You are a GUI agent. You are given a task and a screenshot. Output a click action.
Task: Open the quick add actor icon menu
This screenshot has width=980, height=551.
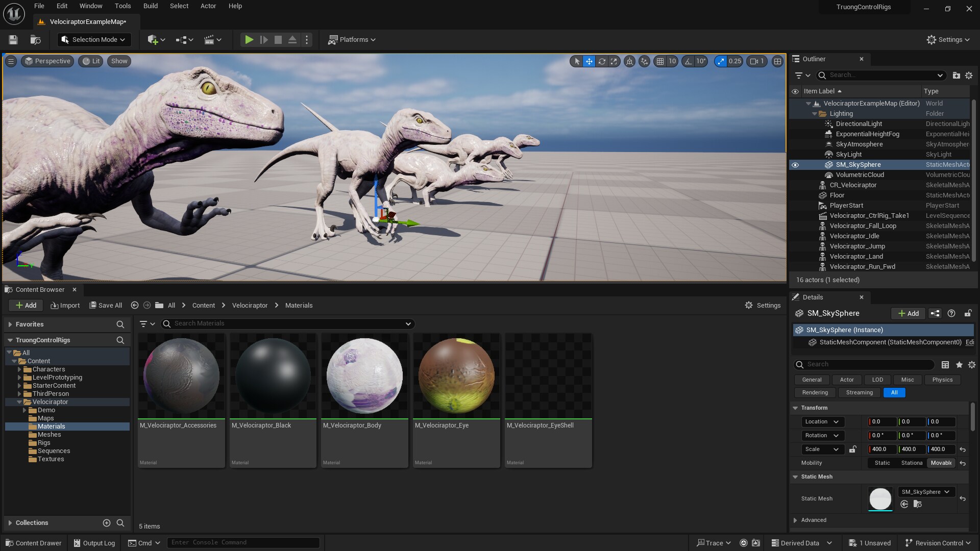tap(156, 40)
